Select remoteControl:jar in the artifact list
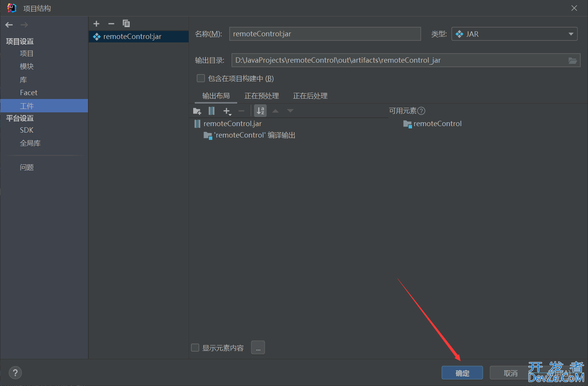This screenshot has height=386, width=588. [x=138, y=37]
